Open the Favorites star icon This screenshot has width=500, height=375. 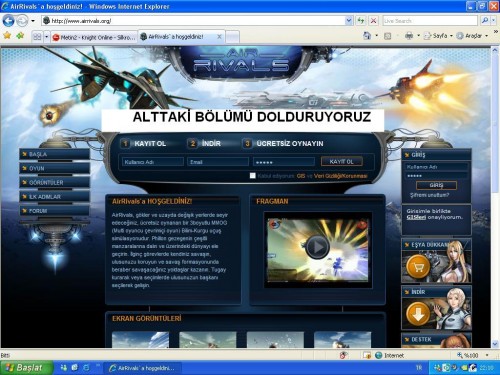coord(7,36)
